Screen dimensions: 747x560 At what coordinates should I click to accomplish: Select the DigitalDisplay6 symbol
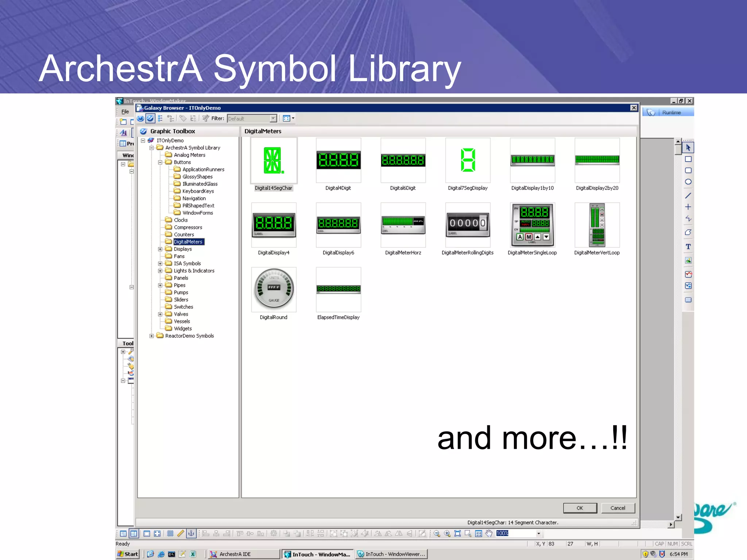point(338,229)
